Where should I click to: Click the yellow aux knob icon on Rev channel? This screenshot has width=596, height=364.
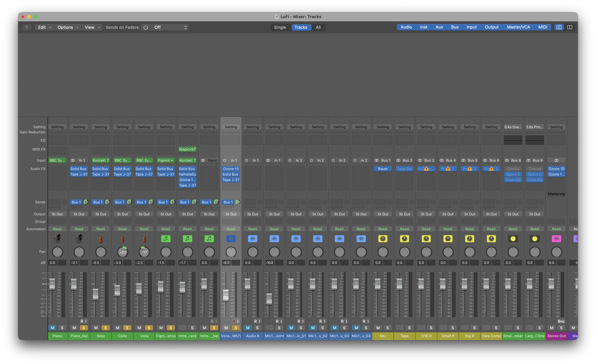383,239
